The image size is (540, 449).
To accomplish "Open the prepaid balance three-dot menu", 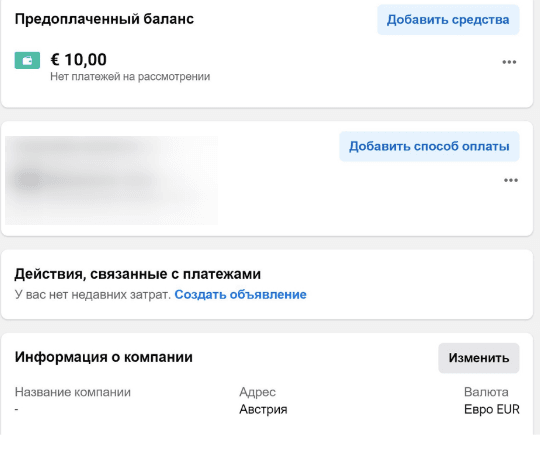I will pyautogui.click(x=509, y=62).
